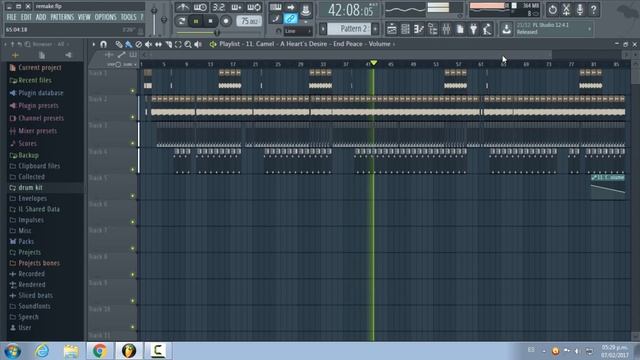Toggle the blue link multilink controllers button

coord(291,18)
